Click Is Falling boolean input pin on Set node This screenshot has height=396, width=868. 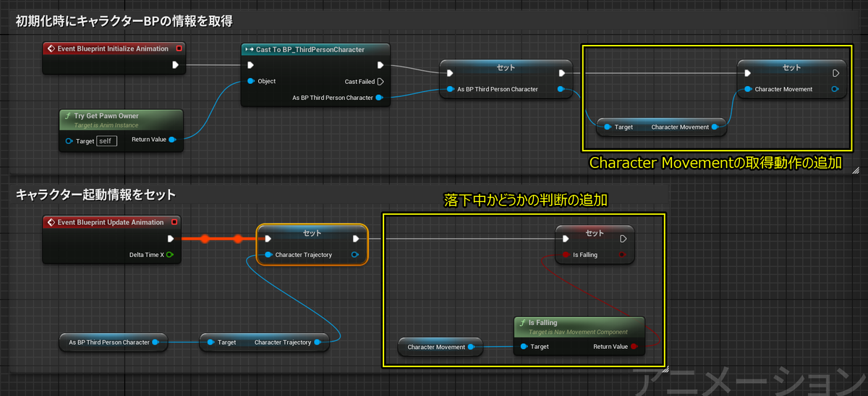566,255
